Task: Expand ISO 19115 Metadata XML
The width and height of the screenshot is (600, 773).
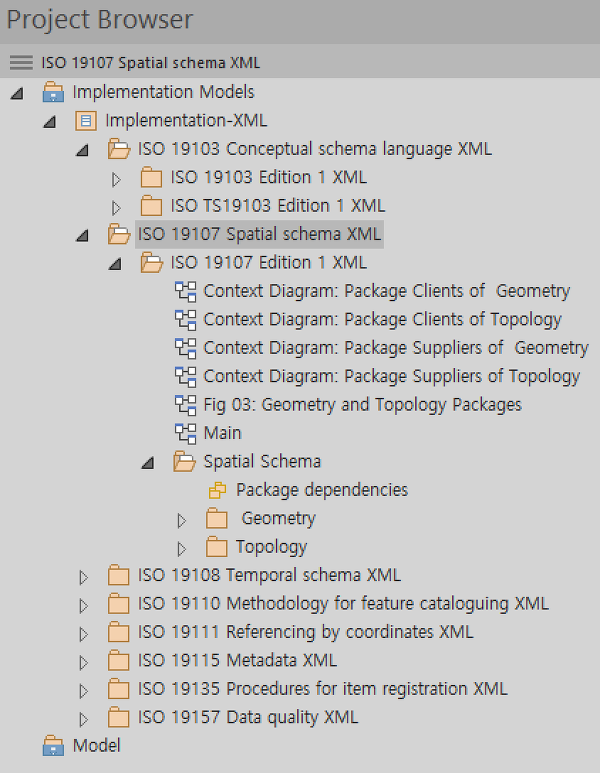Action: (x=83, y=663)
